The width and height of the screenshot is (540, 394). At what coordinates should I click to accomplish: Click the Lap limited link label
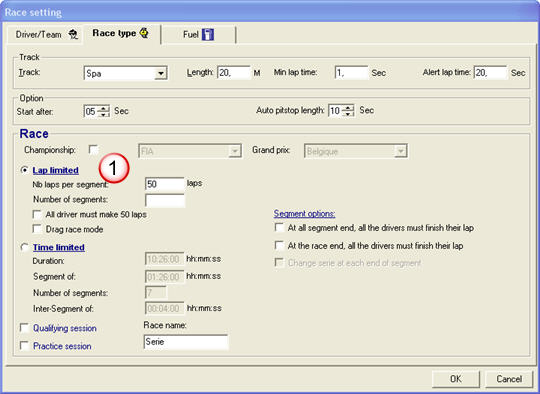coord(55,170)
